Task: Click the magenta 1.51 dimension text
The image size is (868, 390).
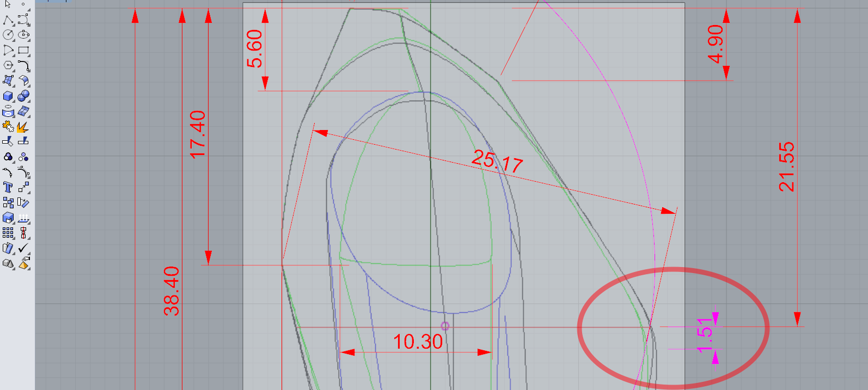Action: (705, 335)
